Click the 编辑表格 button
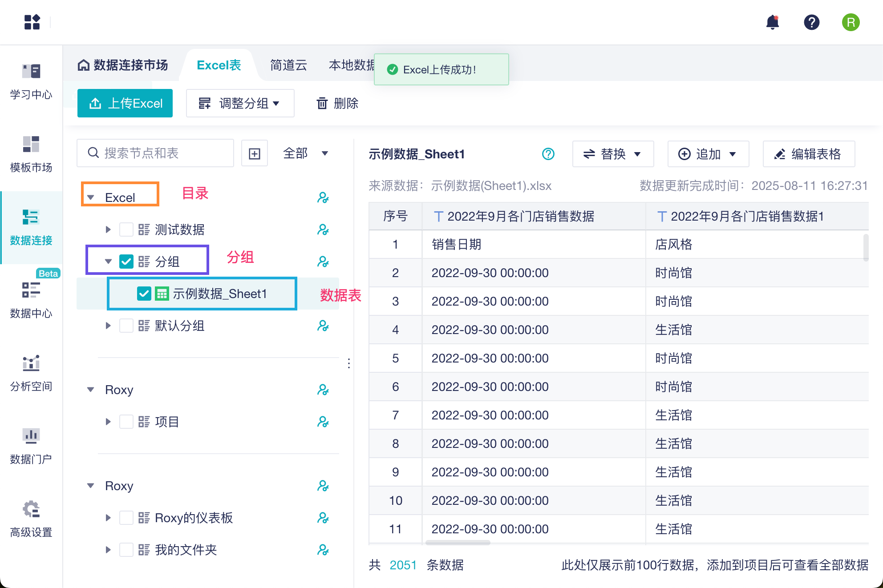This screenshot has height=588, width=883. (808, 154)
